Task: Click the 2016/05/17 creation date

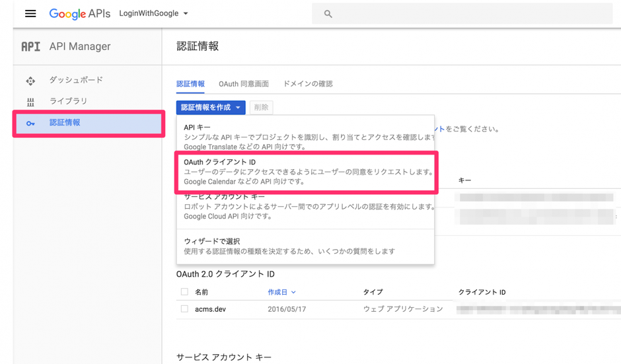Action: pos(287,309)
